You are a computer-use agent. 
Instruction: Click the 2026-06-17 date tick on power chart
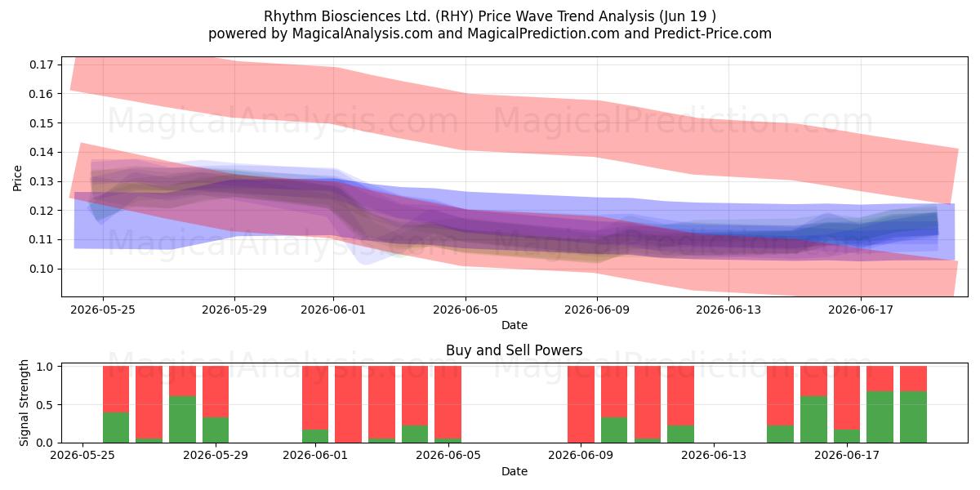pos(847,456)
